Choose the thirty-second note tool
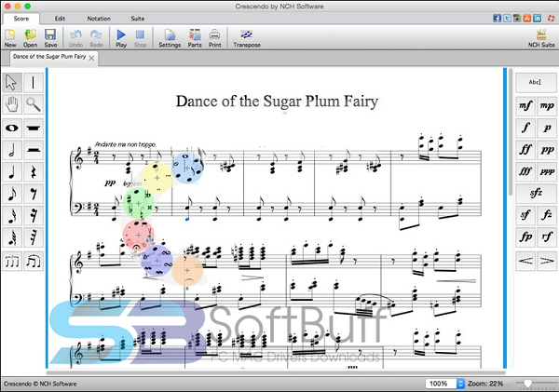Screen dimensions: 559x392 pos(12,237)
